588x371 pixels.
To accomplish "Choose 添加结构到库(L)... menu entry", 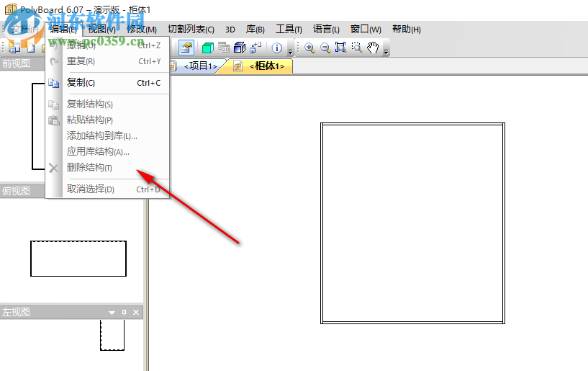I will [x=107, y=136].
